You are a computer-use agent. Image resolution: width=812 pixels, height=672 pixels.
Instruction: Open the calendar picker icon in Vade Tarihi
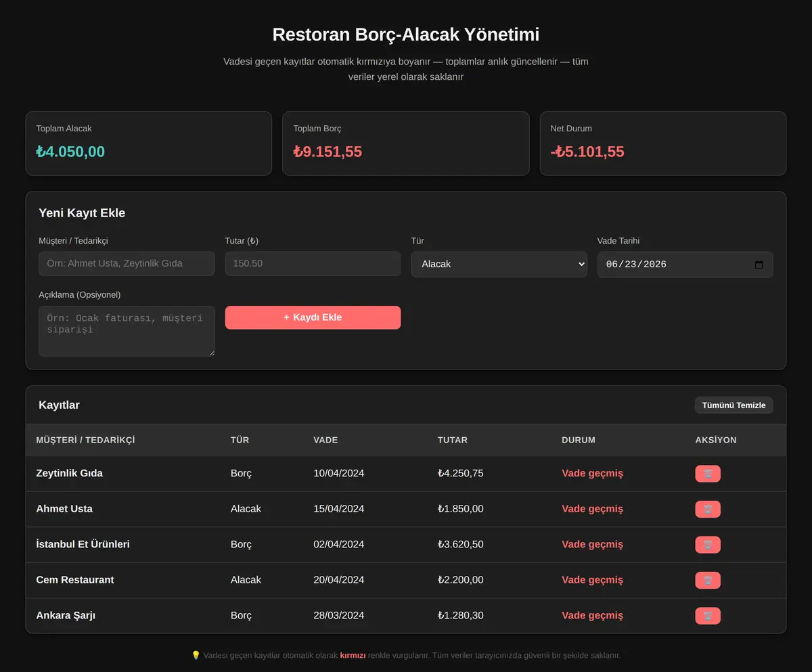[x=759, y=265]
